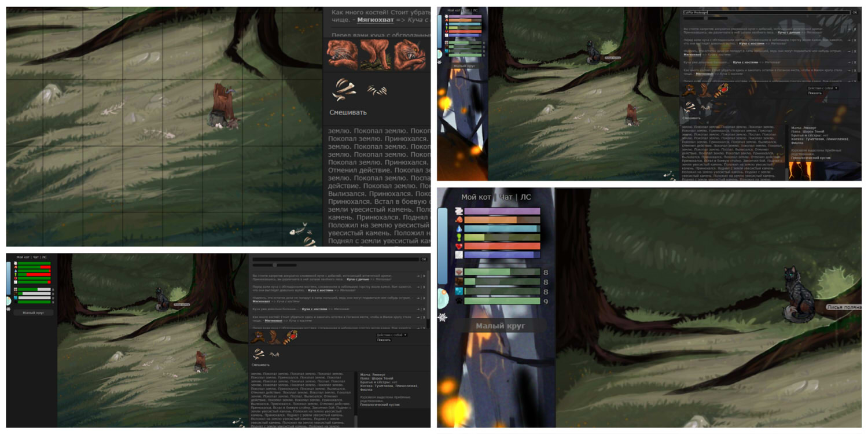Click the chat 'OK' button in the green-bar screenshot

click(424, 259)
